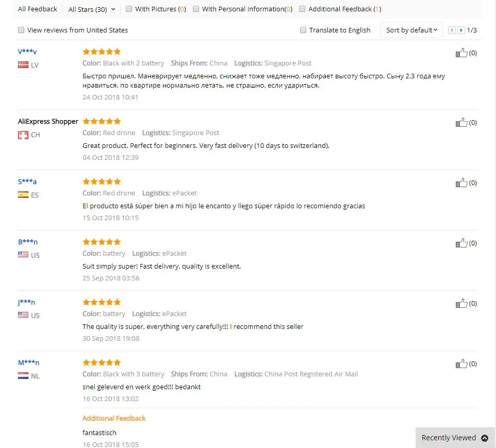
Task: Expand the Recently Viewed panel
Action: pyautogui.click(x=455, y=438)
